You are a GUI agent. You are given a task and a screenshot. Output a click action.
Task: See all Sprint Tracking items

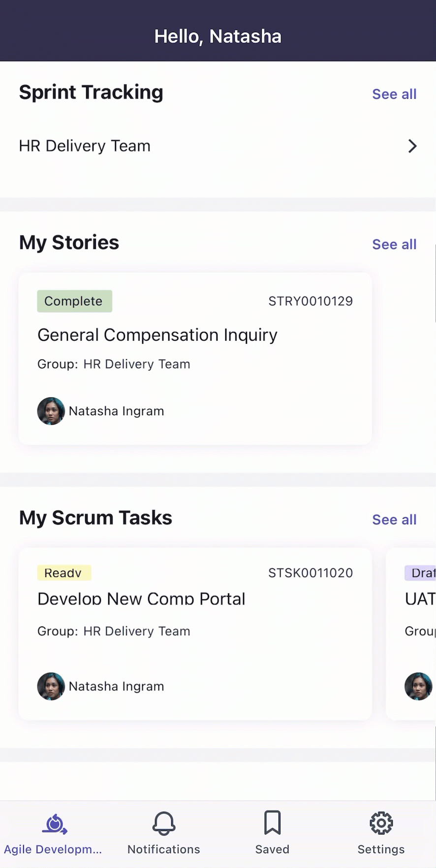click(394, 94)
